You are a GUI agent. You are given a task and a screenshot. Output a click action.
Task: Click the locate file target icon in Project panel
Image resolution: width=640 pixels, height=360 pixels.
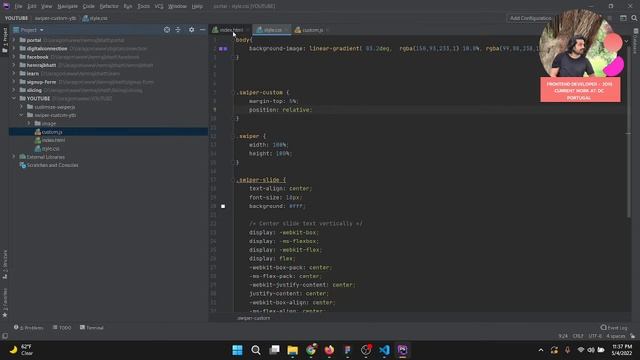click(x=167, y=30)
